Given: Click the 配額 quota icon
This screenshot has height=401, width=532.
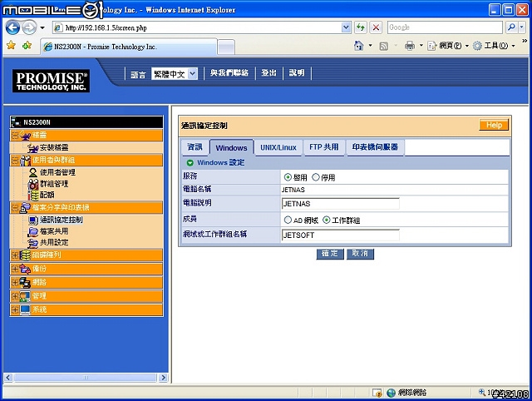Looking at the screenshot, I should [33, 195].
